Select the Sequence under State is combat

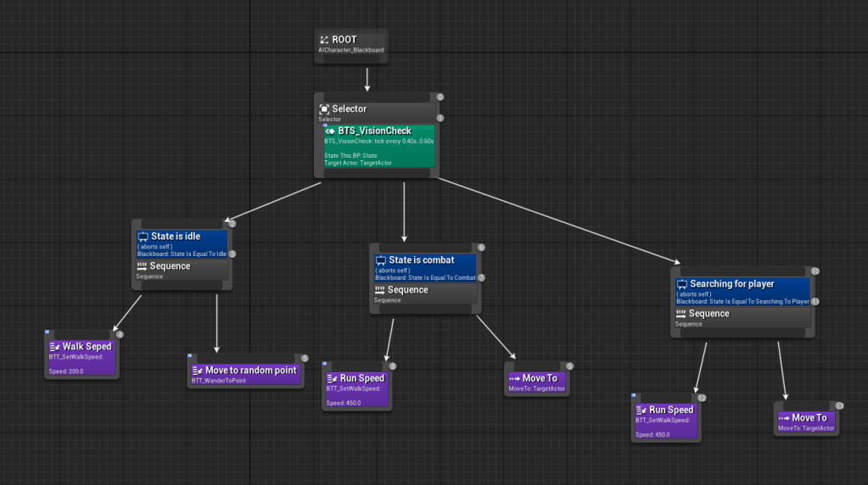click(x=424, y=292)
